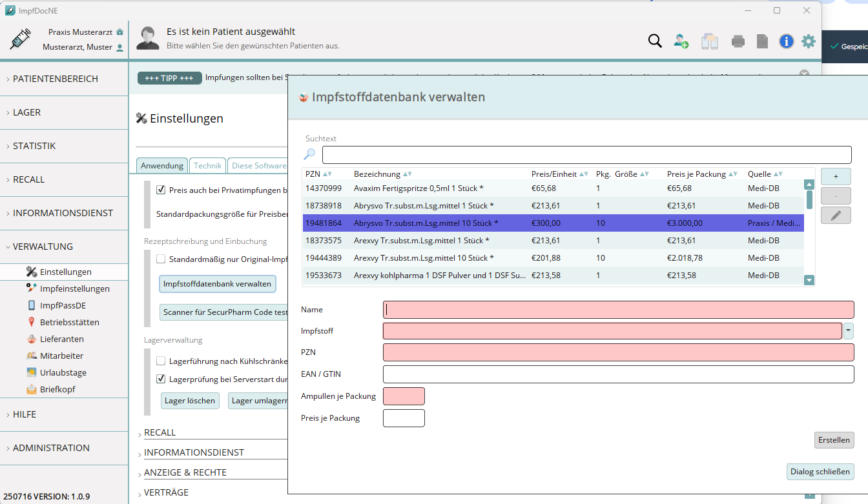Image resolution: width=868 pixels, height=504 pixels.
Task: Click the vaccine table scroll down arrow
Action: click(x=809, y=280)
